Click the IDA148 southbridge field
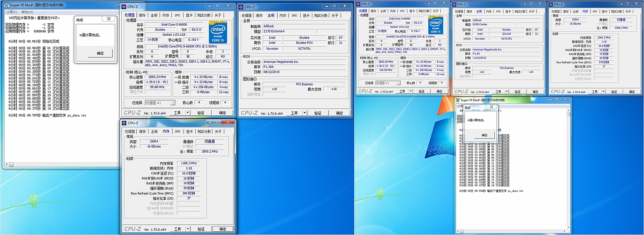This screenshot has width=644, height=235. point(507,34)
